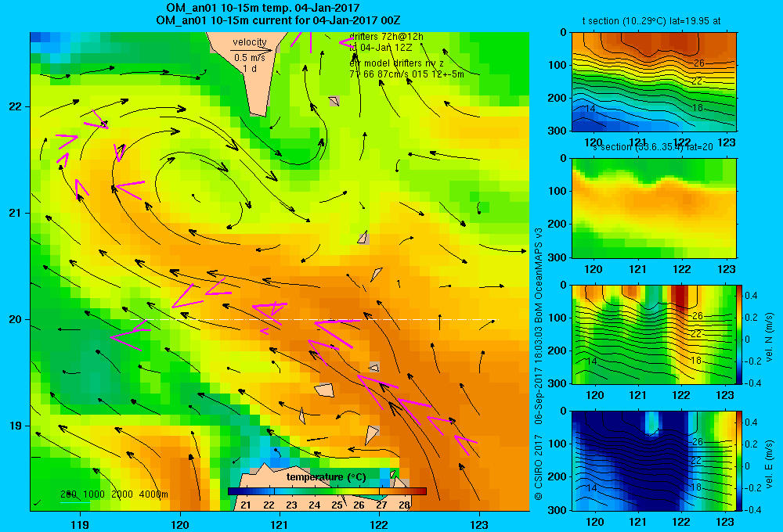This screenshot has width=783, height=532.
Task: Click the 'drifters 72h@12h' legend text
Action: point(386,37)
